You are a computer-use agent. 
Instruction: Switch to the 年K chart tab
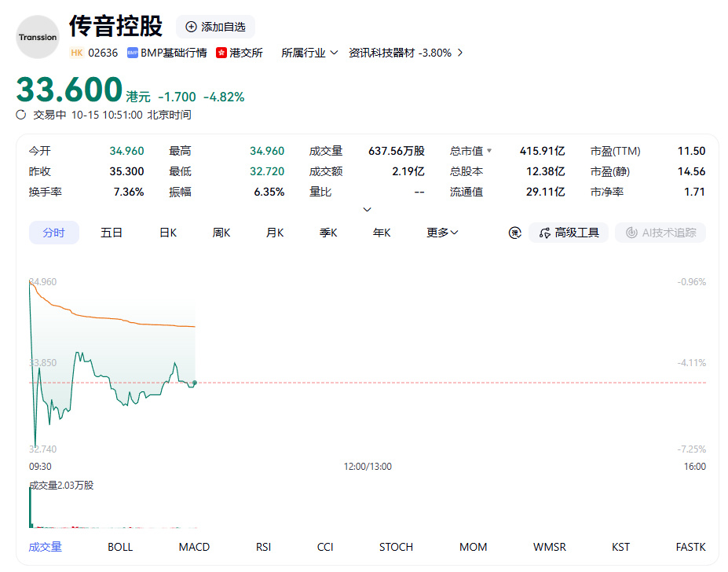382,233
